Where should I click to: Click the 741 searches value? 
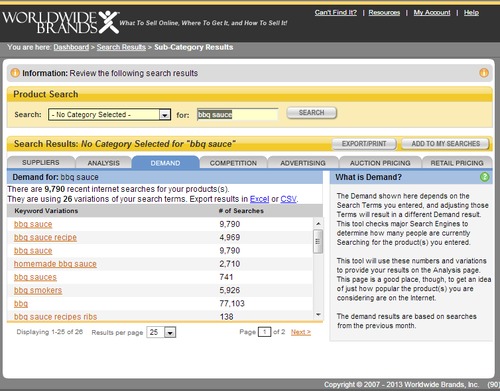(x=226, y=277)
